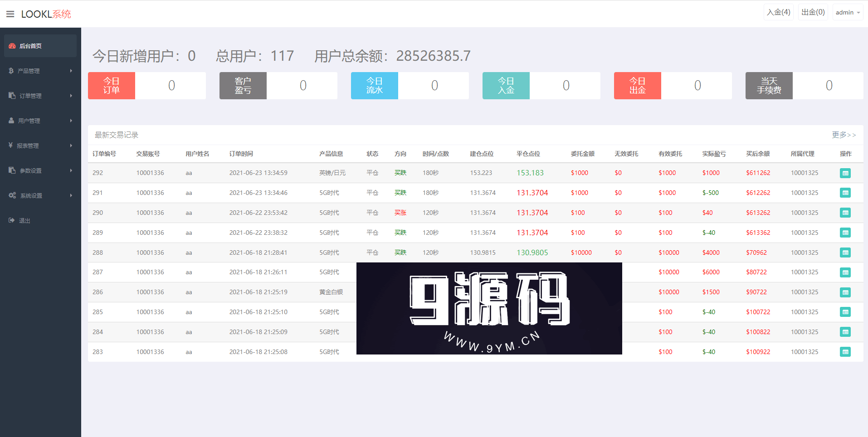Open the admin account dropdown
The width and height of the screenshot is (868, 437).
click(847, 12)
